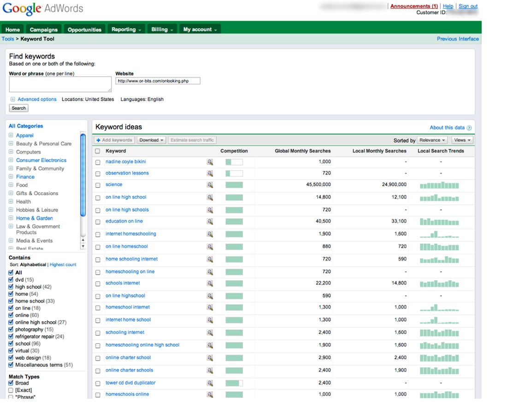Expand the Home & Garden category
507x420 pixels.
(x=11, y=218)
